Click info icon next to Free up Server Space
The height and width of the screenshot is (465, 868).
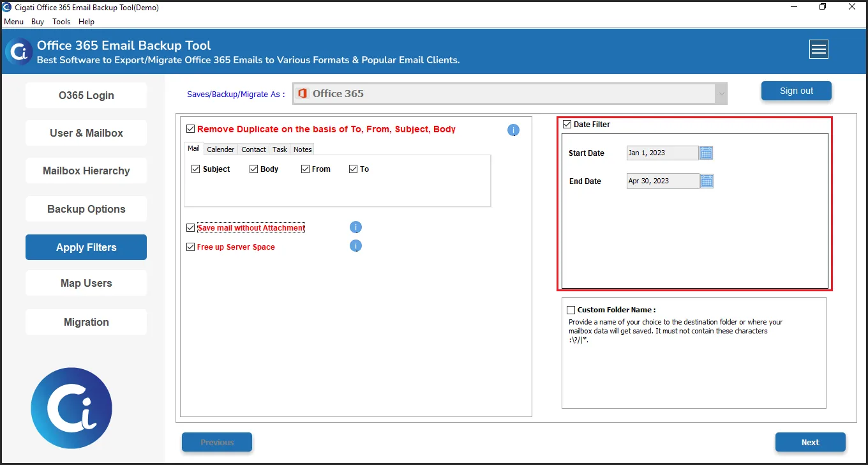(355, 246)
